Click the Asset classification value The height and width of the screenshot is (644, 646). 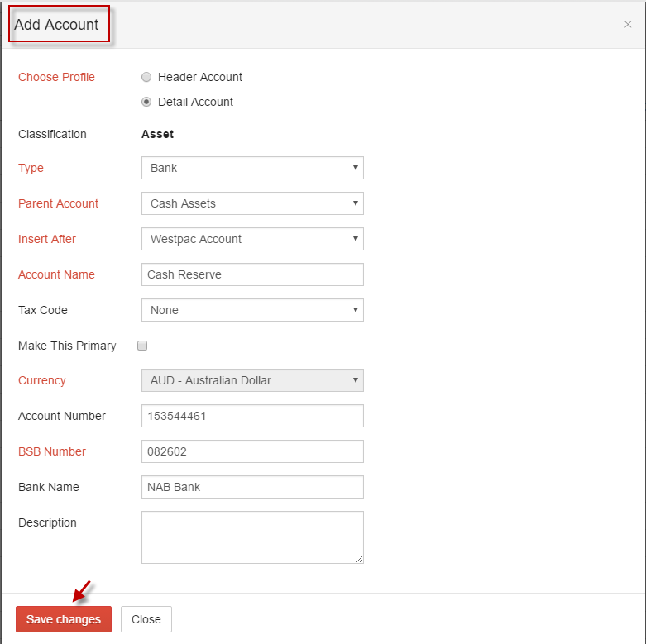coord(157,134)
